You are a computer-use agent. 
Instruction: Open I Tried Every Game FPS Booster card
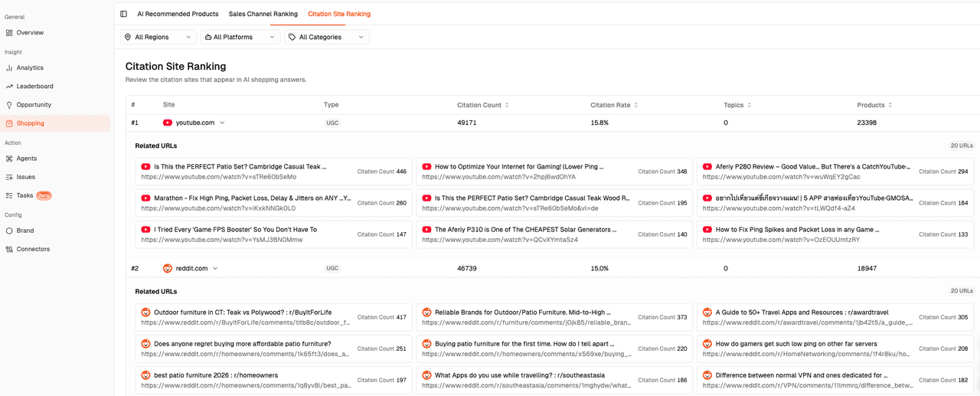273,234
